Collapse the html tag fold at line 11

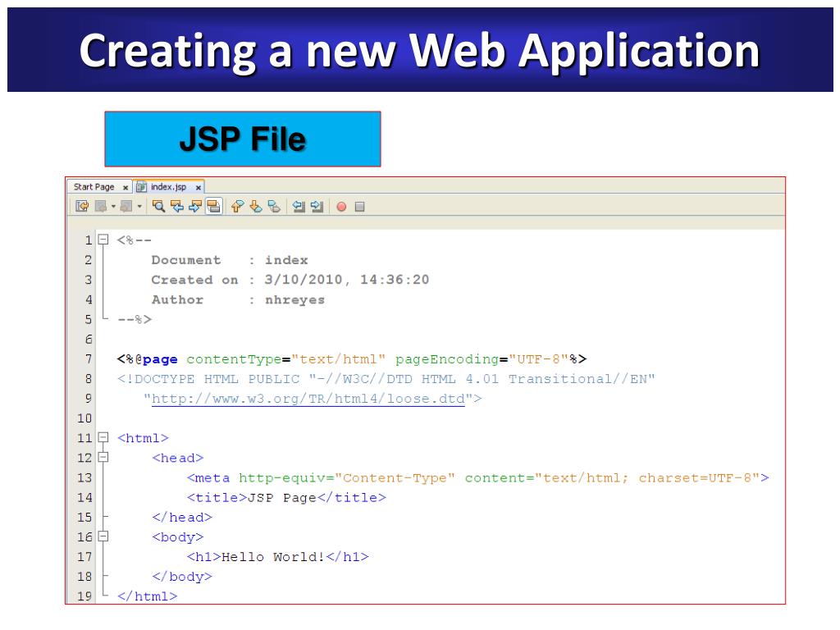pyautogui.click(x=103, y=438)
